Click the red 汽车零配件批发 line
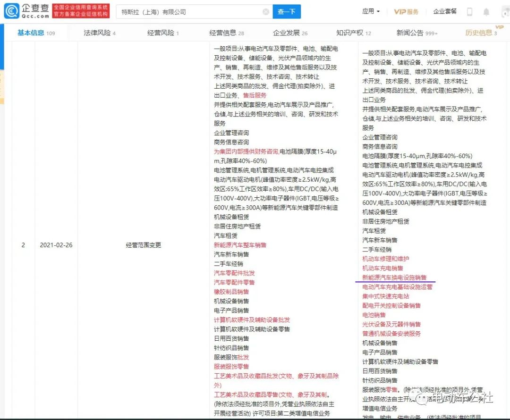The width and height of the screenshot is (510, 420). [x=234, y=273]
